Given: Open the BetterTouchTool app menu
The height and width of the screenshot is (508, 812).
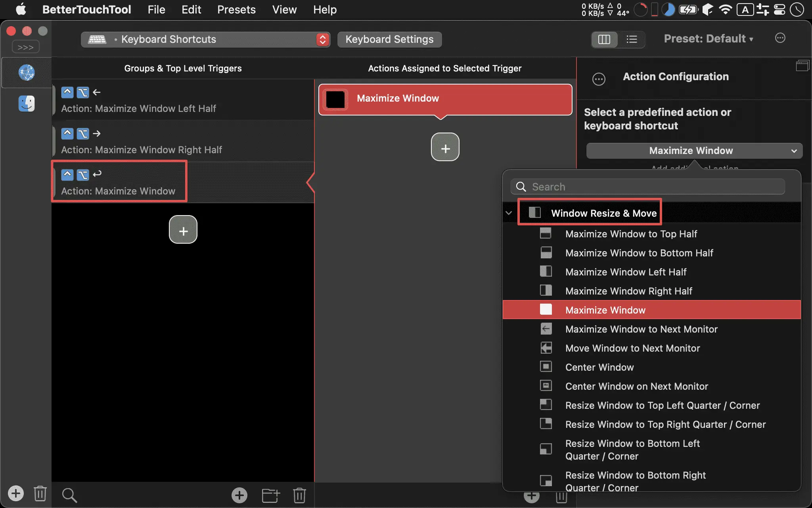Looking at the screenshot, I should tap(86, 10).
